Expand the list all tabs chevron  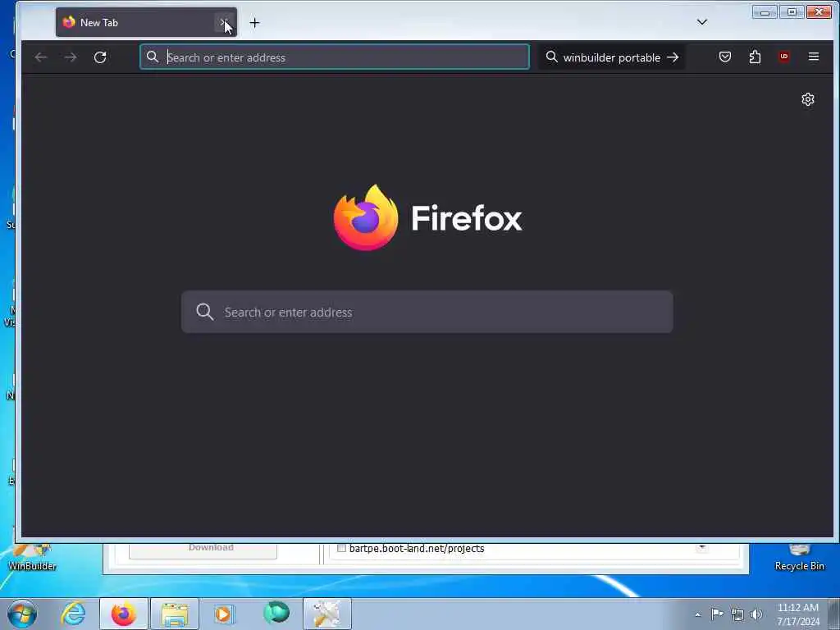coord(702,22)
